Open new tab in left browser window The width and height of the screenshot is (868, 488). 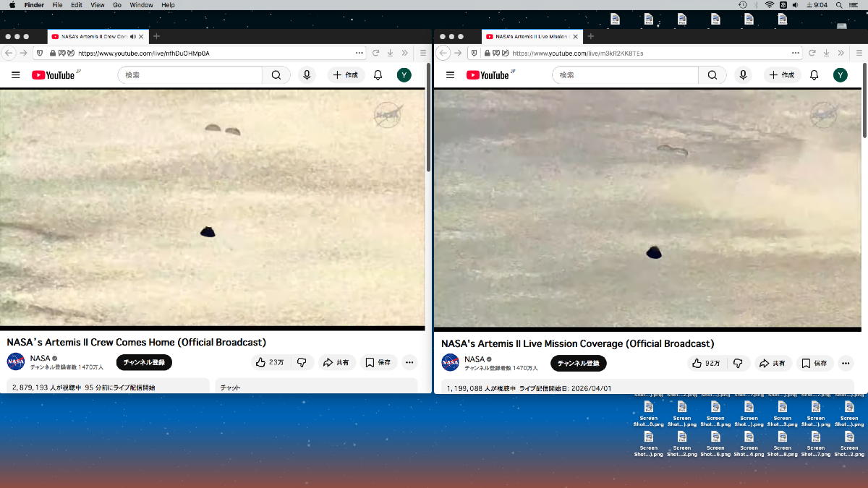(156, 36)
